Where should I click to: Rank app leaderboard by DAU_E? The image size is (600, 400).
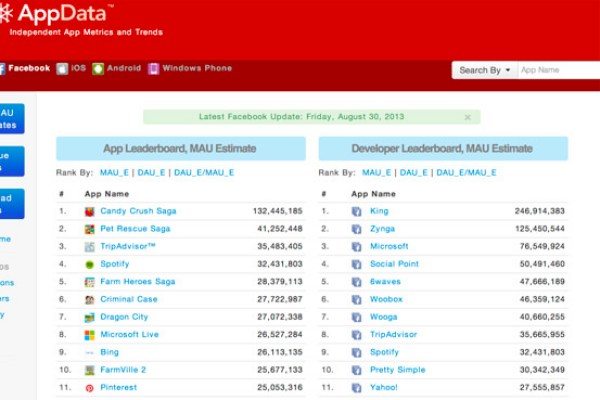(151, 173)
